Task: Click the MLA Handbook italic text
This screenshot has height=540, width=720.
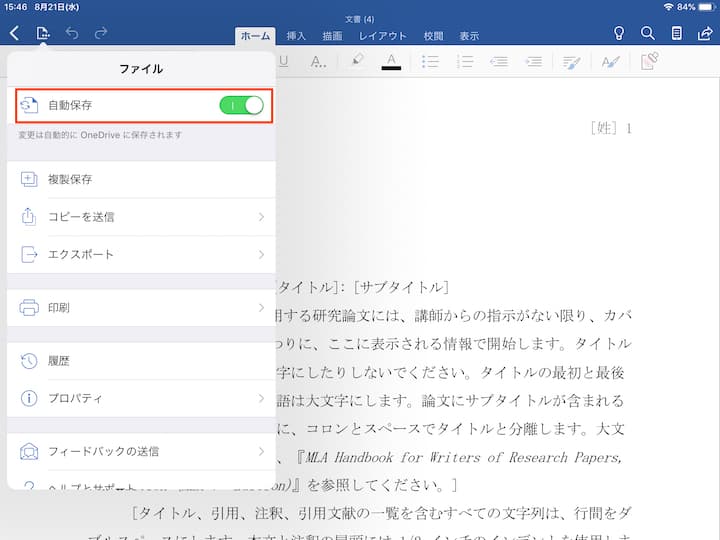Action: tap(463, 457)
